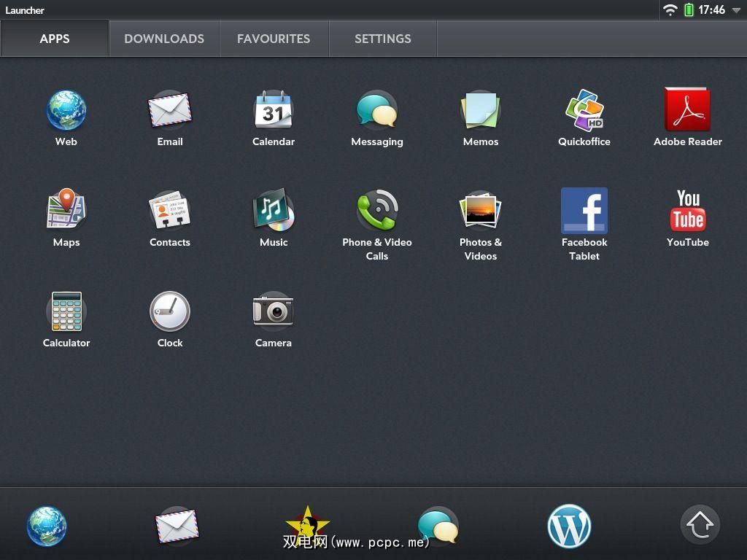Tap the globe Web icon in the dock
The image size is (747, 560).
coord(47,526)
